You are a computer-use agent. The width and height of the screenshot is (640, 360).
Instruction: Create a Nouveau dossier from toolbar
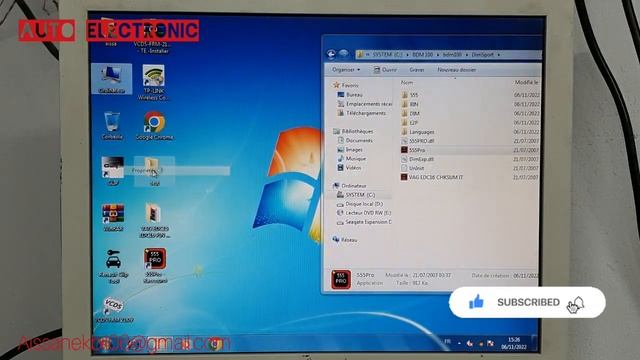point(456,70)
